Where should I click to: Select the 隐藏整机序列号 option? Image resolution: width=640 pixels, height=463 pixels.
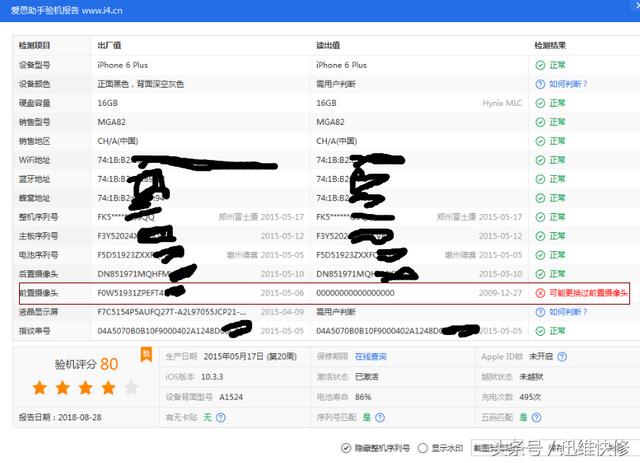pos(346,447)
